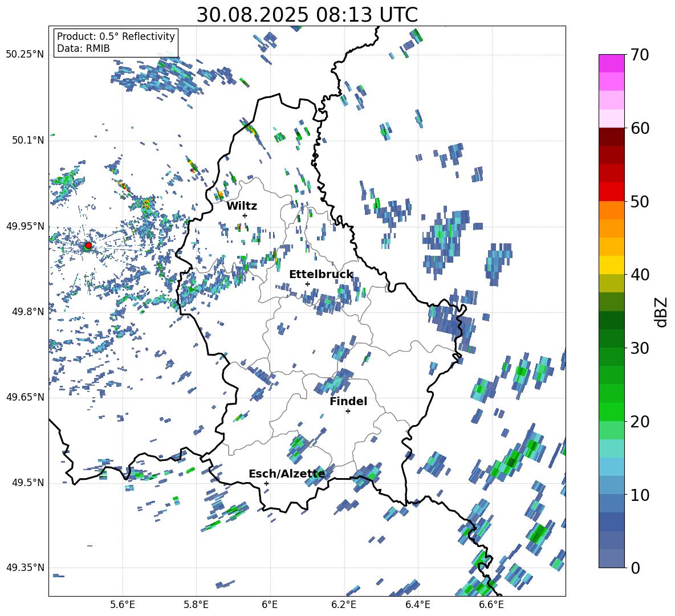Click the 5.6°E longitude label

(x=123, y=605)
